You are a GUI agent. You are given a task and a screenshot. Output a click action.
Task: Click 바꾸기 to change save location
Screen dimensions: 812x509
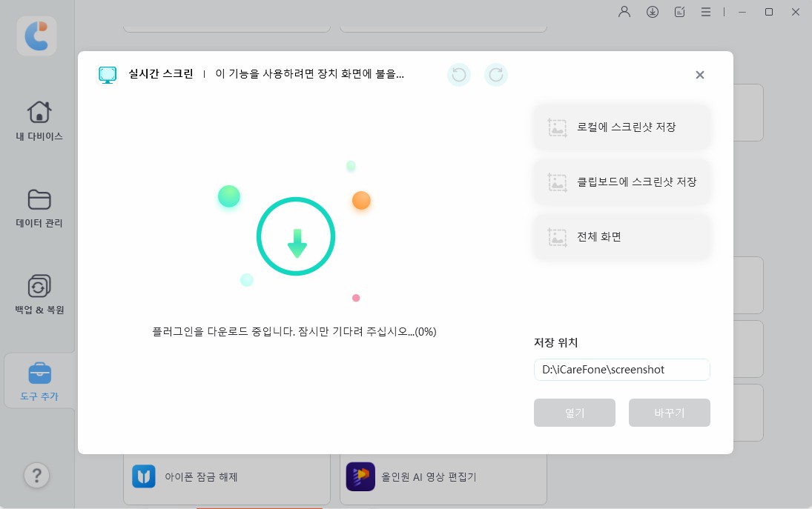pyautogui.click(x=669, y=413)
